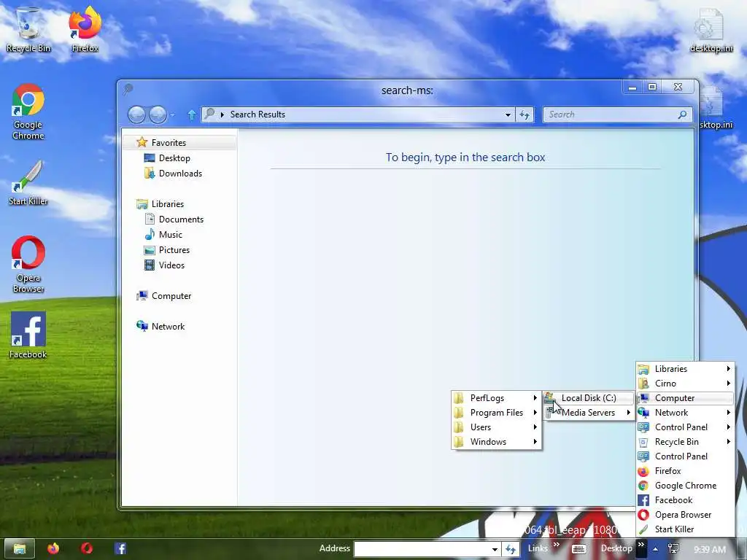The image size is (747, 560).
Task: Show hidden system tray icons
Action: [656, 549]
